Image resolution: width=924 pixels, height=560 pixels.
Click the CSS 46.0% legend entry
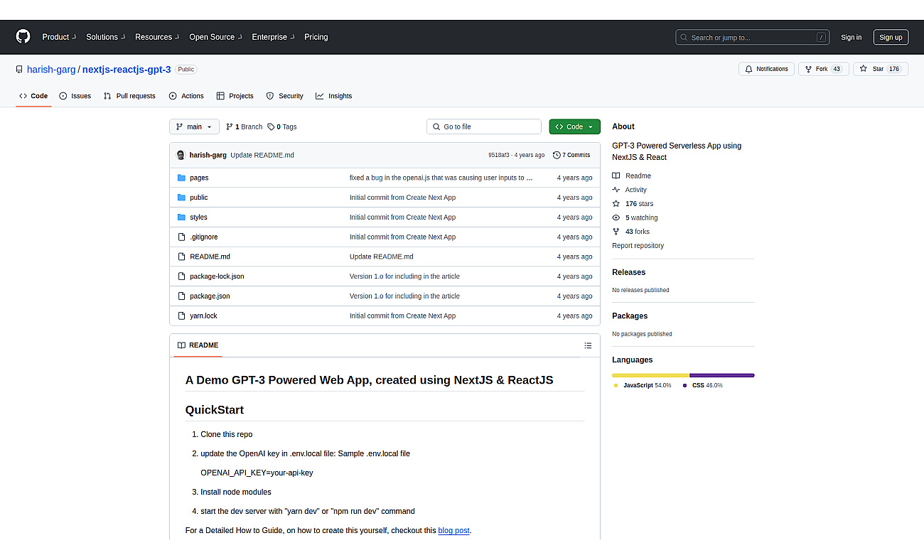click(x=703, y=385)
